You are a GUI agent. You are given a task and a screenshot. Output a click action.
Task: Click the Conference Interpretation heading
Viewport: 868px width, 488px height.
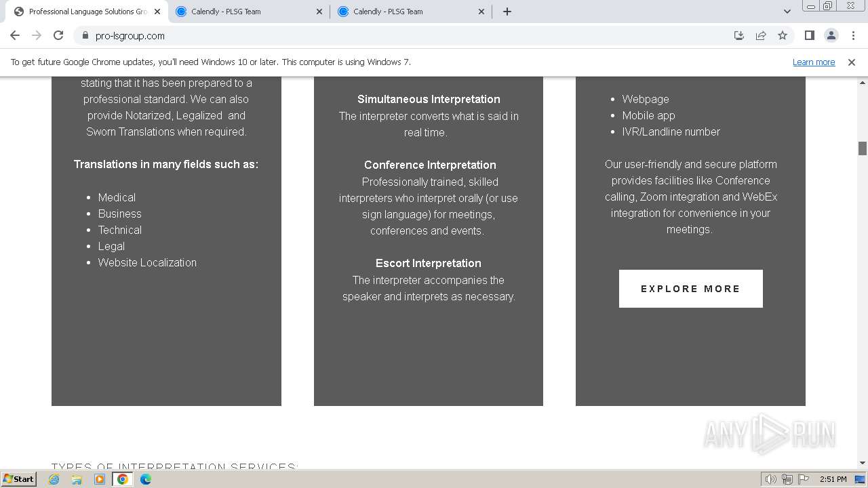point(430,165)
